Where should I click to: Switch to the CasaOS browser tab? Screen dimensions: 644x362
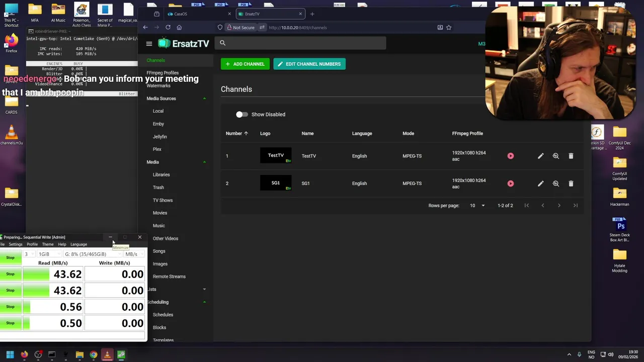coord(198,14)
